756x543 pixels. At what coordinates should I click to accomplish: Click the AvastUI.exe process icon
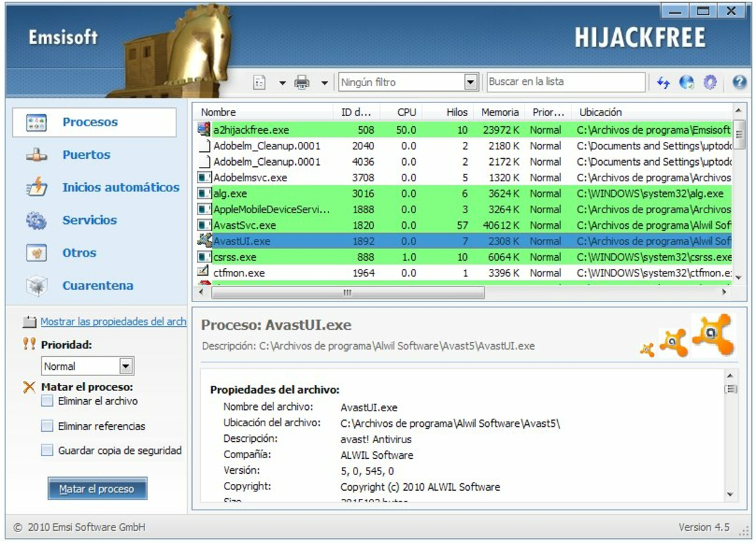point(204,240)
